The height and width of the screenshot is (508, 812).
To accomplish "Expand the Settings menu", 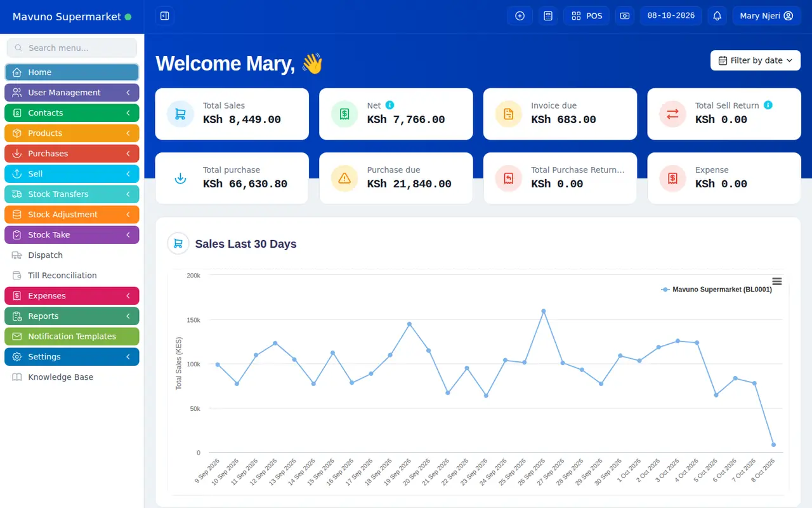I will click(x=72, y=357).
